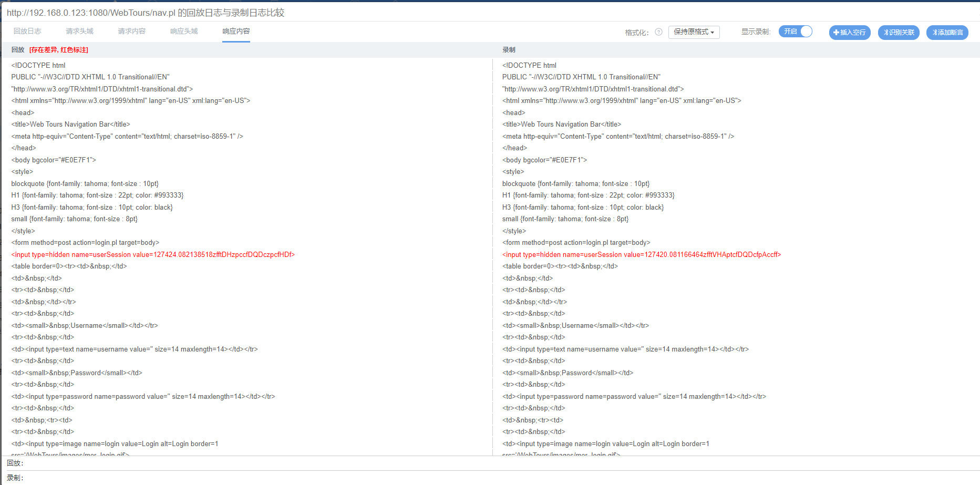Click the form method=post line in recording pane
The image size is (980, 485).
click(x=576, y=243)
